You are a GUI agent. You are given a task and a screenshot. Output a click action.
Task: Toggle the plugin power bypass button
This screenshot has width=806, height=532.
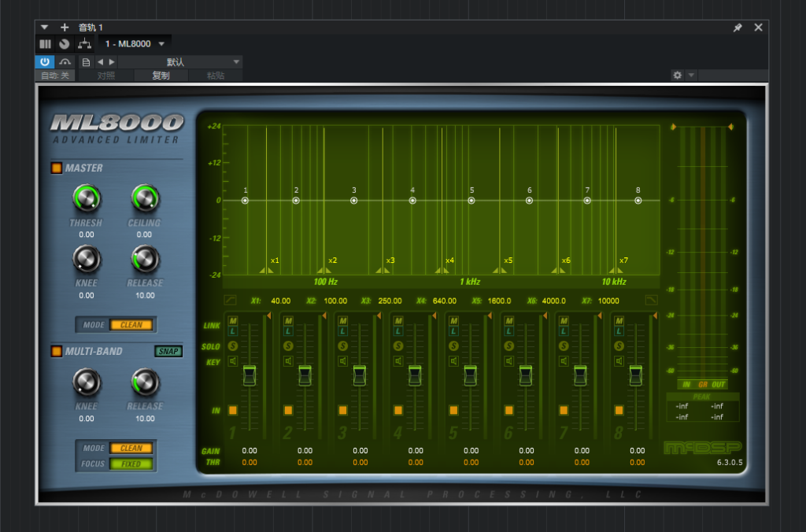tap(45, 61)
